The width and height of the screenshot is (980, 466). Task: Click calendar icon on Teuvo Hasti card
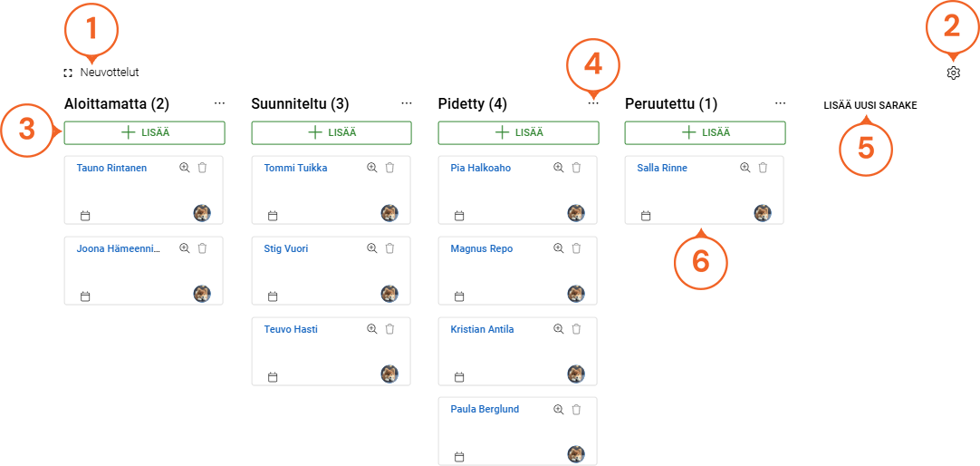[273, 377]
